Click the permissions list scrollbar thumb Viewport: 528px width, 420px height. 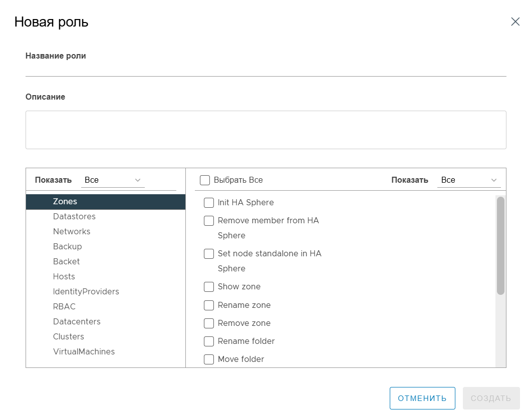tap(501, 246)
